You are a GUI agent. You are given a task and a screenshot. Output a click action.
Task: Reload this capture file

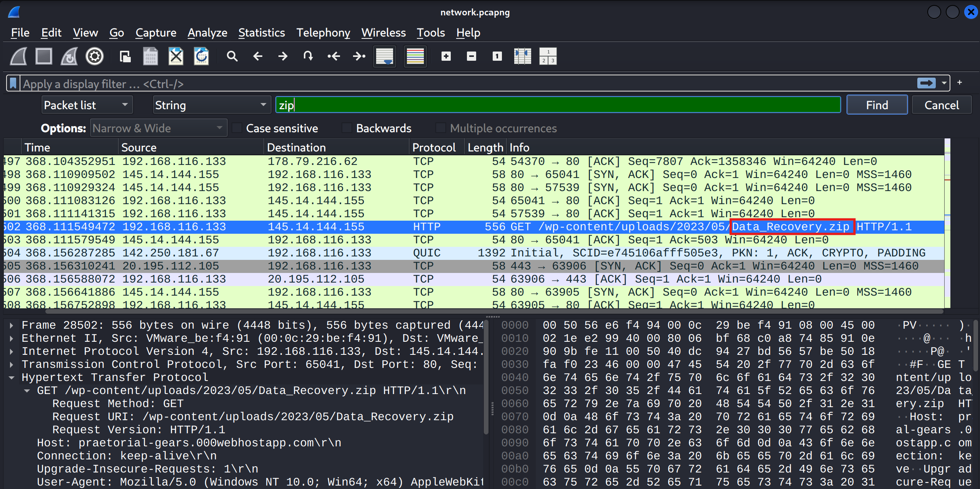201,56
